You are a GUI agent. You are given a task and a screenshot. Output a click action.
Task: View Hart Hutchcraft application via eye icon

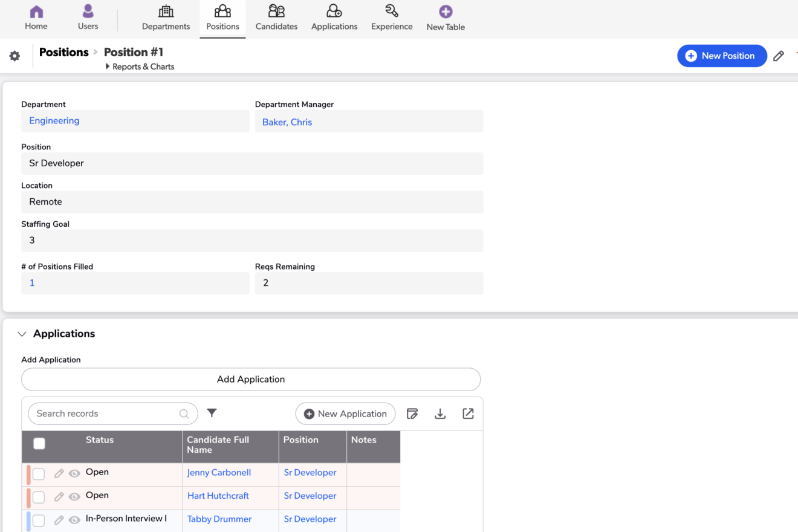[74, 497]
